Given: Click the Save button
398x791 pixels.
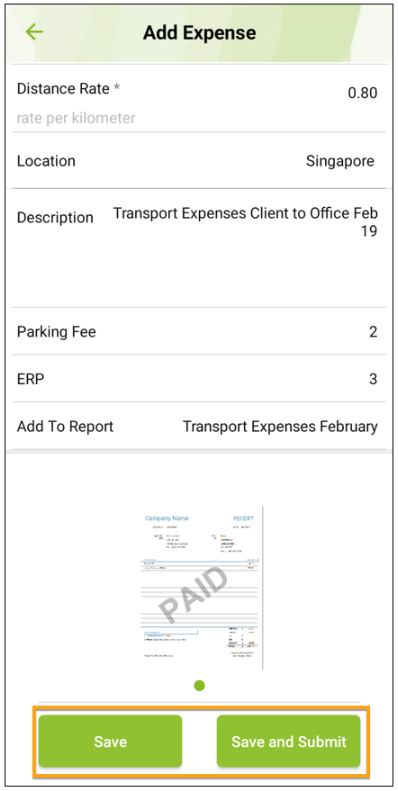Looking at the screenshot, I should [x=110, y=741].
